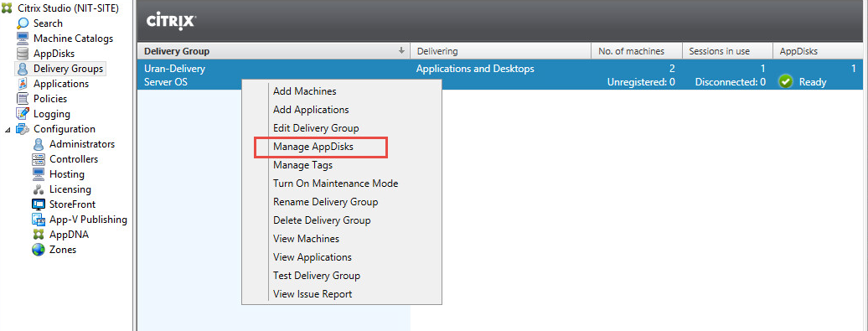Click the Administrators user icon
The image size is (868, 331).
click(x=39, y=144)
